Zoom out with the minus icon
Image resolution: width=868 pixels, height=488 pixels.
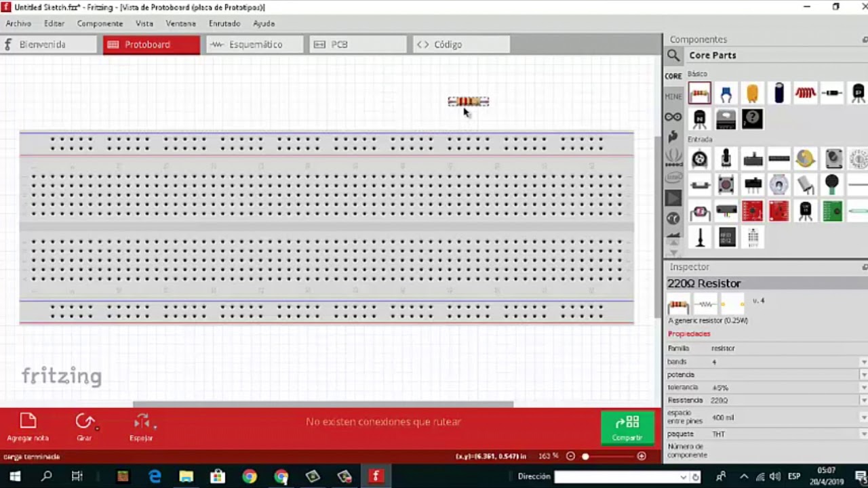click(x=570, y=456)
